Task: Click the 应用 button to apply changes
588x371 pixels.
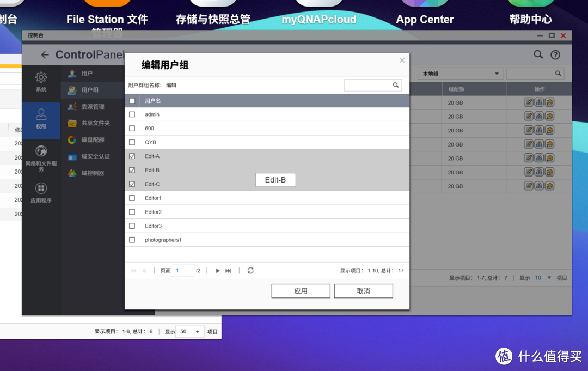Action: [301, 290]
